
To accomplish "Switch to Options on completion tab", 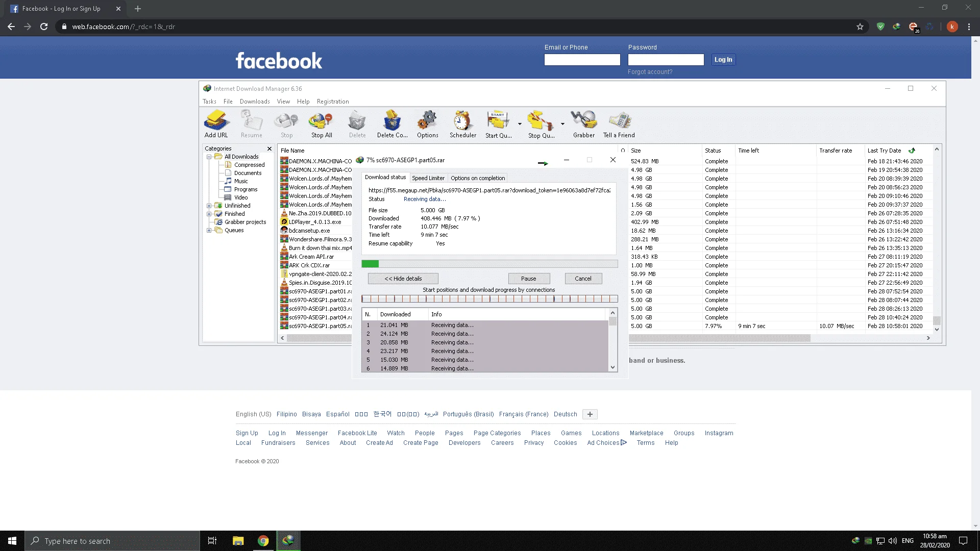I will (478, 178).
